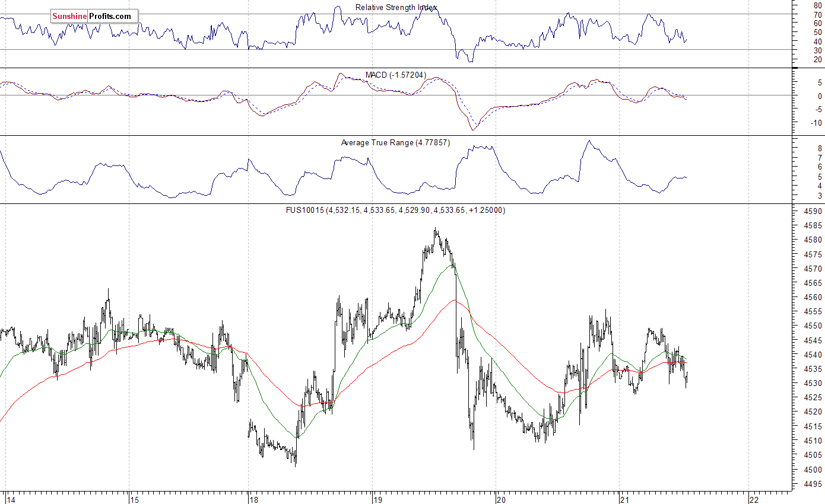Click the 4585 price axis label

[x=814, y=226]
